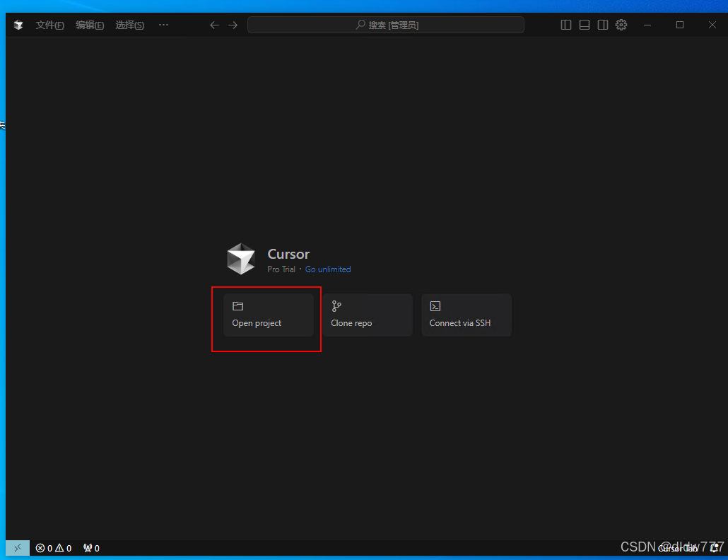Go forward with the right arrow

233,25
